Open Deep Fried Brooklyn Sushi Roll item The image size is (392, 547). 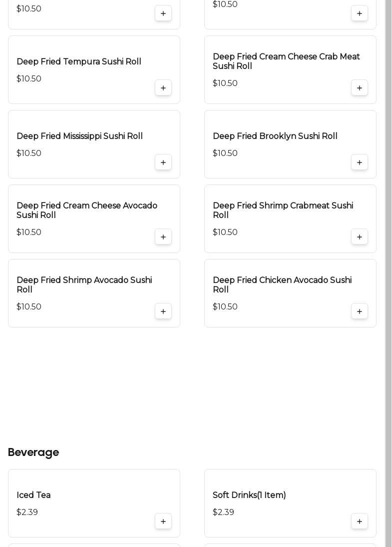(275, 136)
